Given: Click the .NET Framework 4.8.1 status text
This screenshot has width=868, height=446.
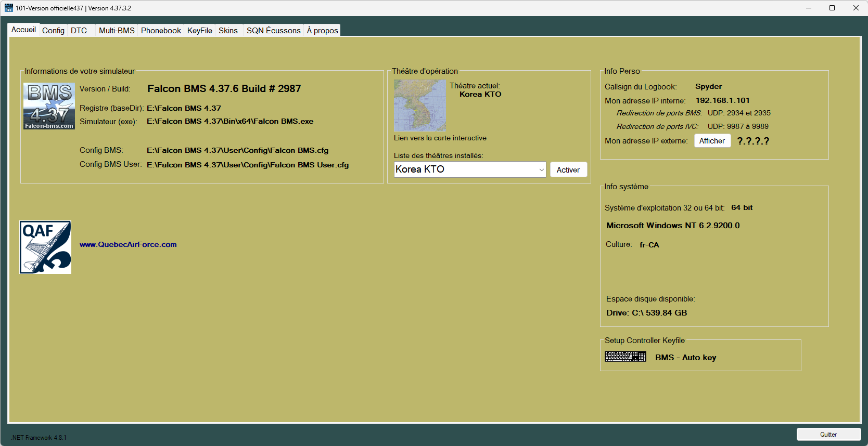Looking at the screenshot, I should click(x=39, y=438).
